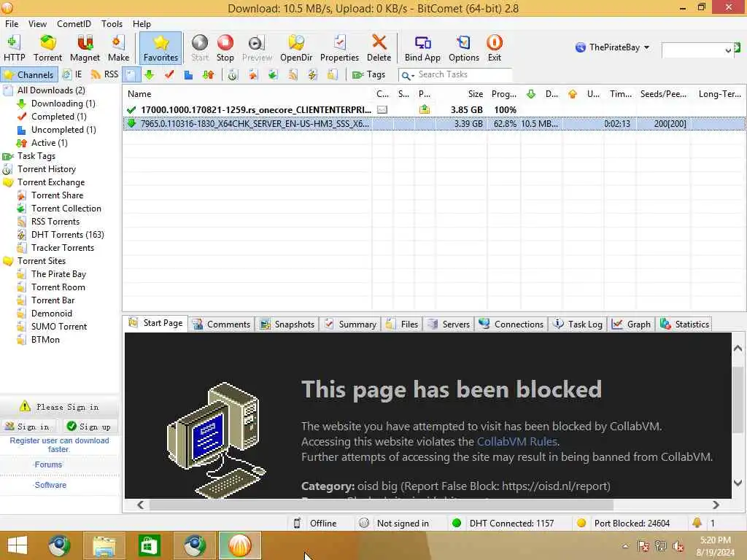The height and width of the screenshot is (560, 747).
Task: Click the RSS button in filter bar
Action: pyautogui.click(x=104, y=75)
